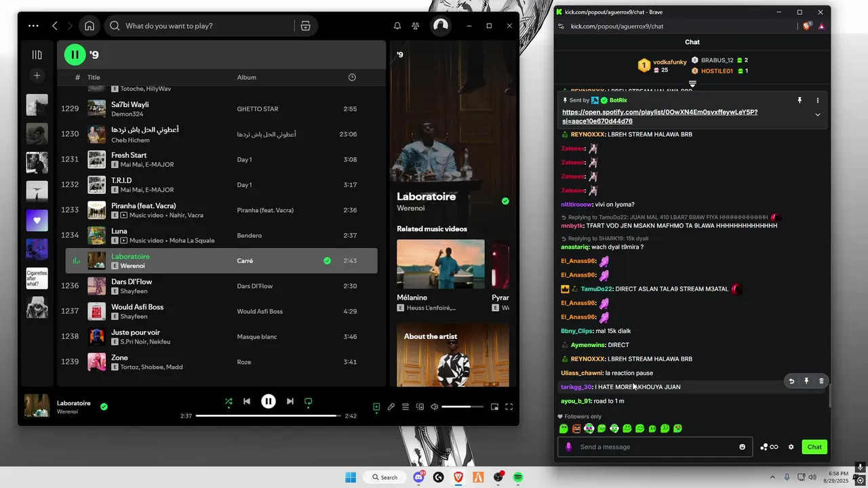Open pinned message three-dots menu
Screen dimensions: 868x488
tap(818, 100)
